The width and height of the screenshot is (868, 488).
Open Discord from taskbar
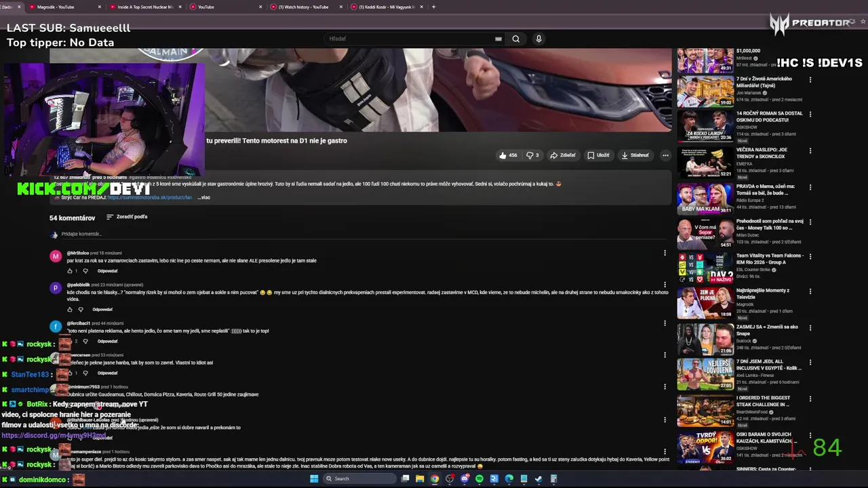pyautogui.click(x=465, y=479)
